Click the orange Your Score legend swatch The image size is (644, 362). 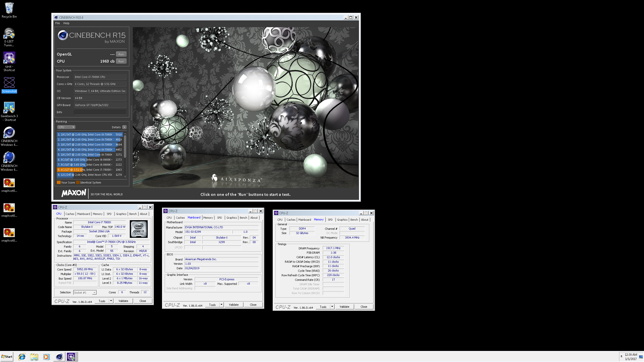click(59, 183)
